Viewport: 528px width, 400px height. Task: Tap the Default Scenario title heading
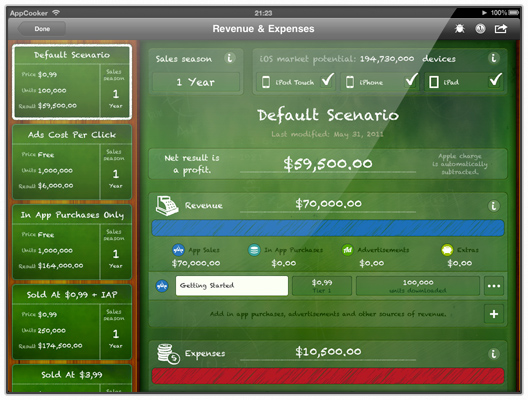point(328,115)
